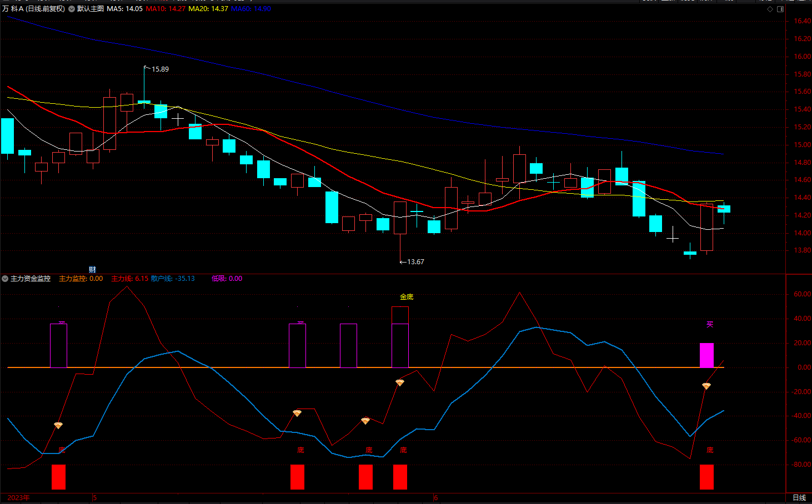Screen dimensions: 812x504
Task: Click the 主力线: 6.15 value
Action: point(130,279)
